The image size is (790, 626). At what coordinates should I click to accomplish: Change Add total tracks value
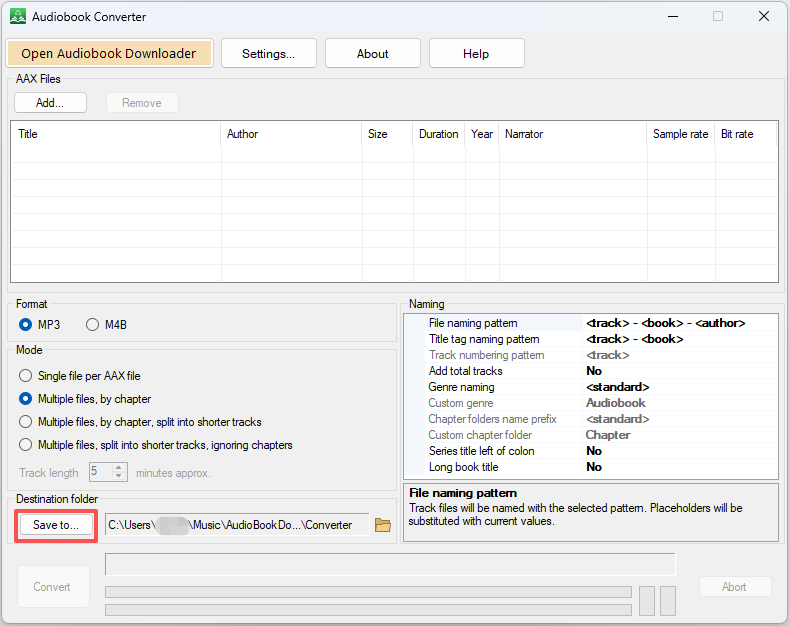click(678, 371)
